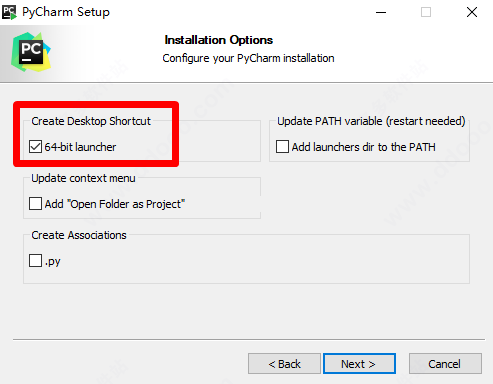Click the Update PATH variable group label
Screen dimensions: 493x384
pyautogui.click(x=371, y=121)
